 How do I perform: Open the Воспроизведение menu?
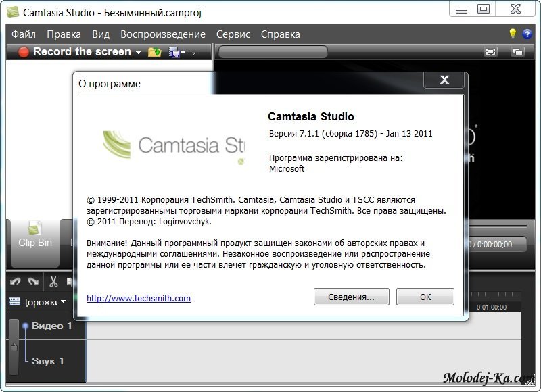(x=163, y=34)
